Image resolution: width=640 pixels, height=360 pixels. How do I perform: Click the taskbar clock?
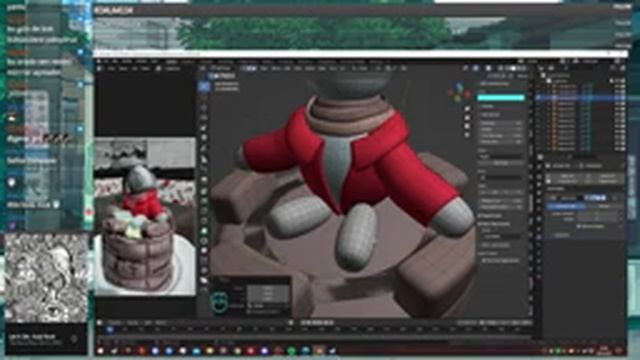pyautogui.click(x=605, y=350)
